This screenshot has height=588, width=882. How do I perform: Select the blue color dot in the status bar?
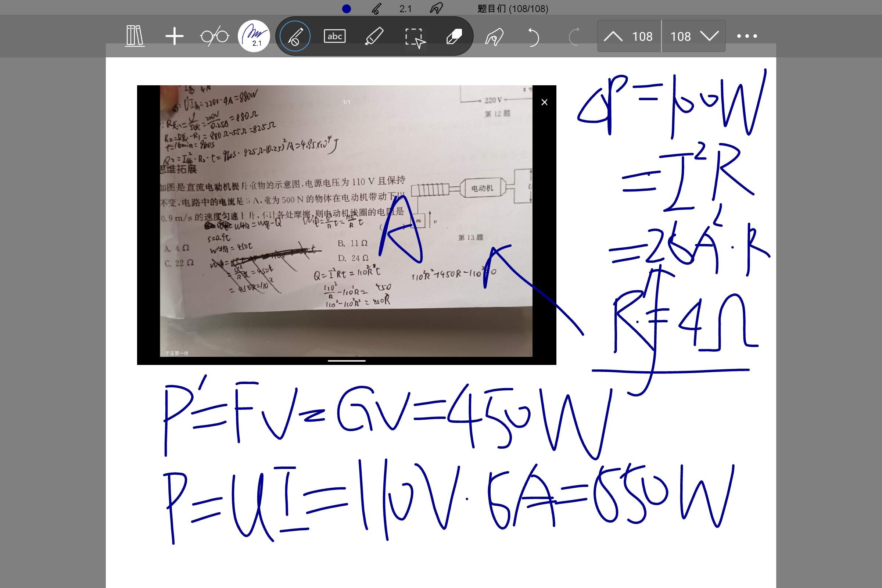347,8
